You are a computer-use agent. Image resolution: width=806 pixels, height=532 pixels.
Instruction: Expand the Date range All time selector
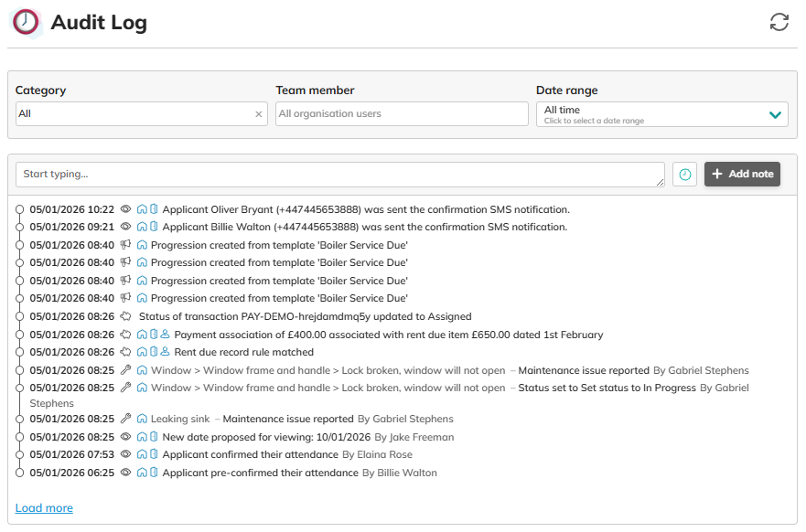point(661,114)
